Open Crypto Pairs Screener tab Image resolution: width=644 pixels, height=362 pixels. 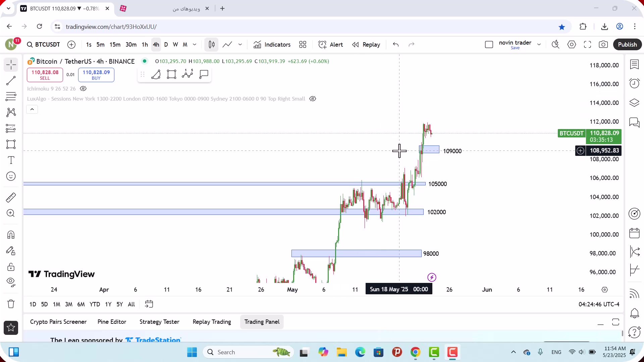[x=58, y=322]
